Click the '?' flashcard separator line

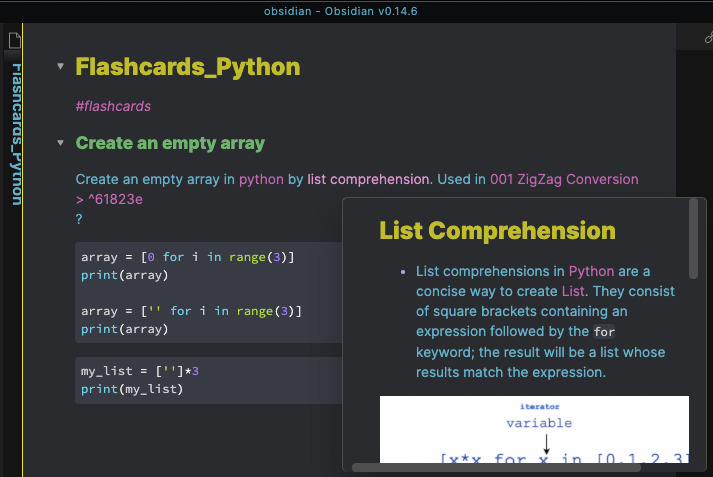79,219
